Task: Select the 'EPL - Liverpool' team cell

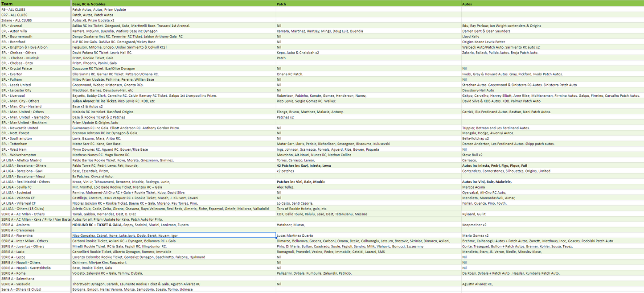Action: [36, 95]
